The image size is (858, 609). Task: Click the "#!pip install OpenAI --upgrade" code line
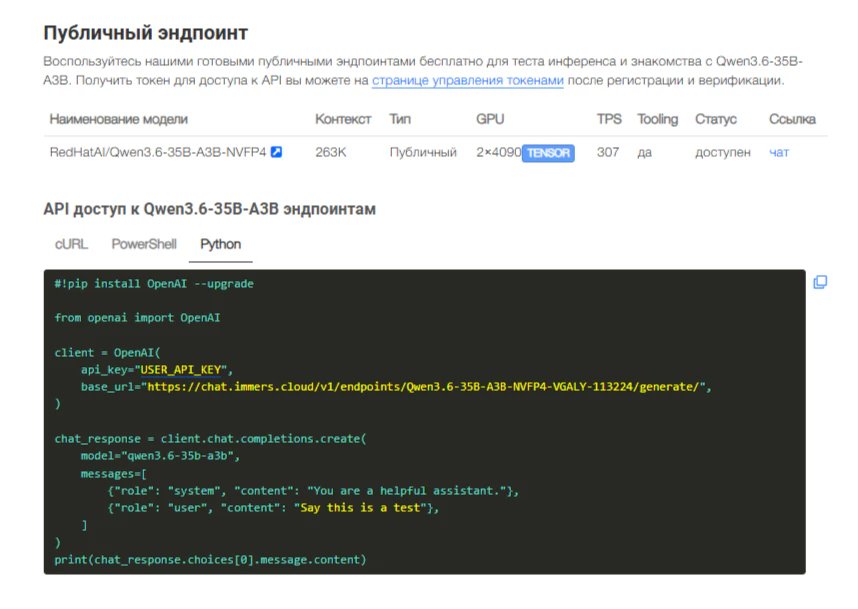pos(154,284)
